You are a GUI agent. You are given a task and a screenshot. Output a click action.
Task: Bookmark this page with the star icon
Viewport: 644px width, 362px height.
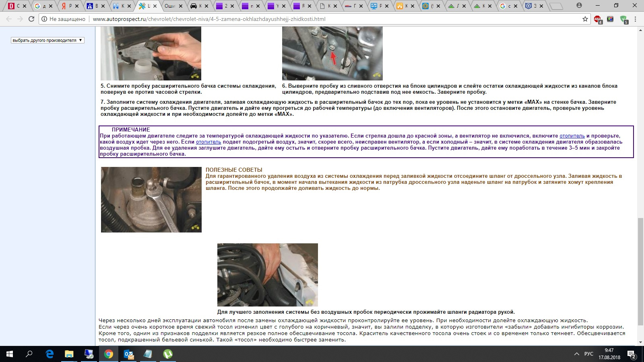[585, 19]
